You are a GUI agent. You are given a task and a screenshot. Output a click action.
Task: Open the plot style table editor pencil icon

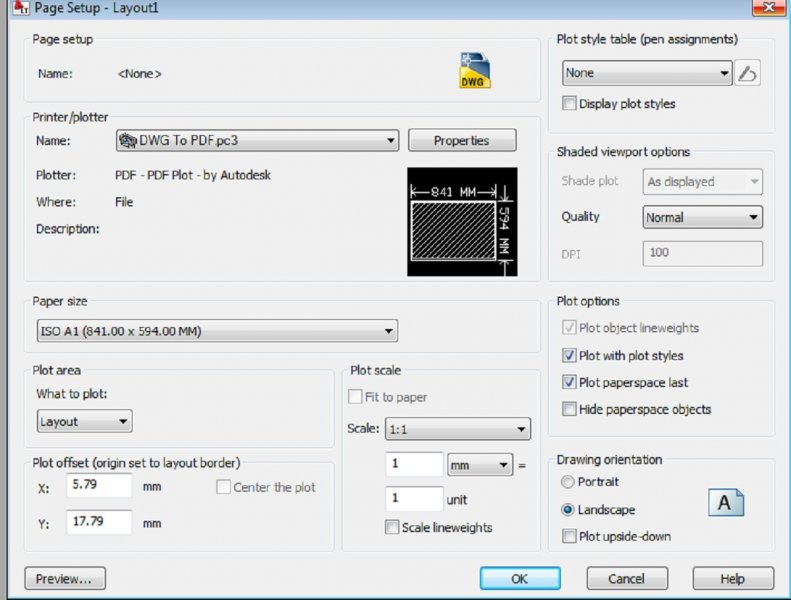[x=747, y=73]
